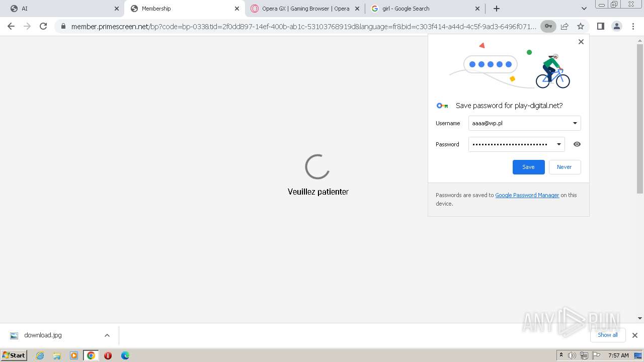Expand the download.jpg options chevron
The width and height of the screenshot is (644, 362).
point(107,335)
